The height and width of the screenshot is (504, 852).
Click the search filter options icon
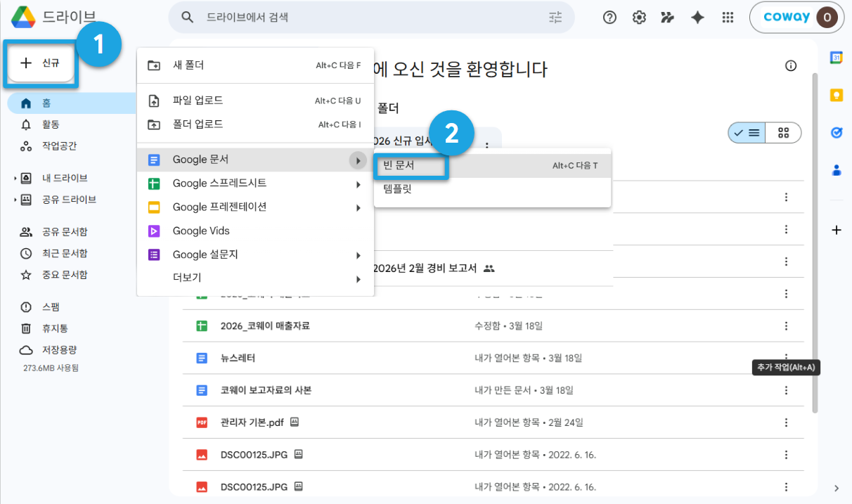tap(555, 18)
